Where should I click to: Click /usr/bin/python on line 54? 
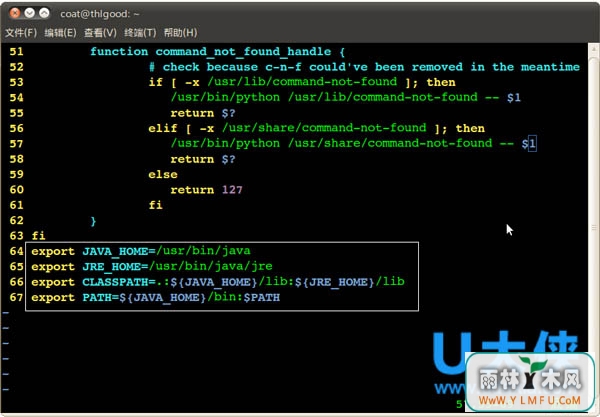point(225,97)
